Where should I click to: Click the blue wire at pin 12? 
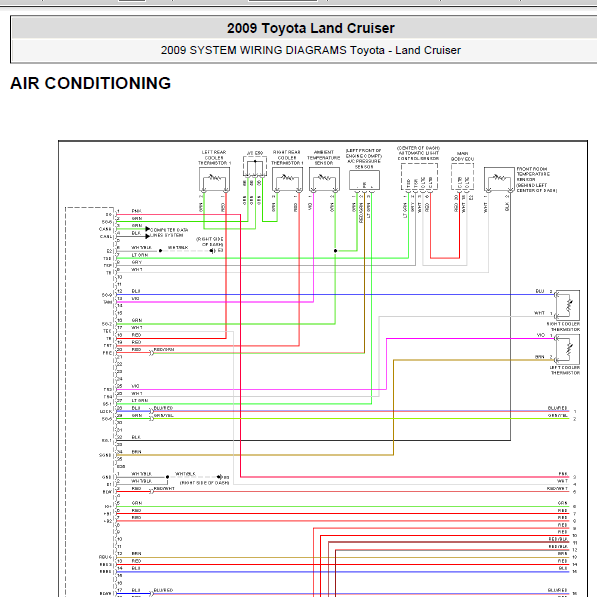pyautogui.click(x=335, y=294)
